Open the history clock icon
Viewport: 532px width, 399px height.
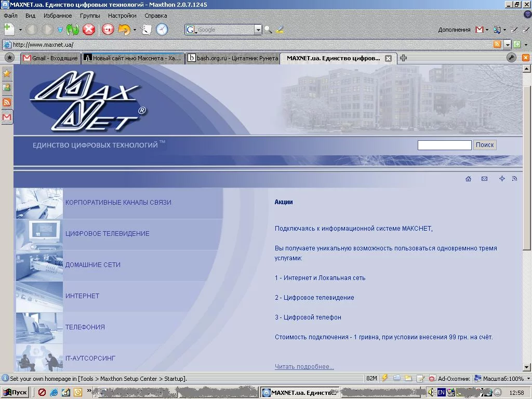pyautogui.click(x=162, y=30)
